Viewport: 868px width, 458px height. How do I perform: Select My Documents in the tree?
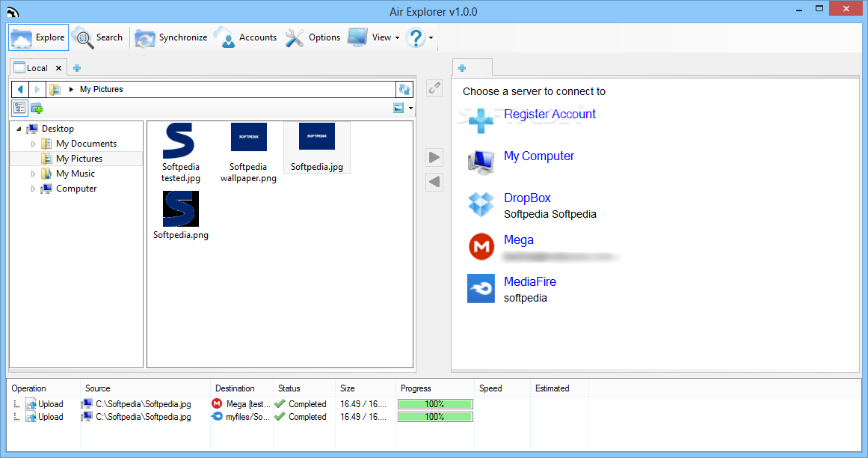point(87,144)
